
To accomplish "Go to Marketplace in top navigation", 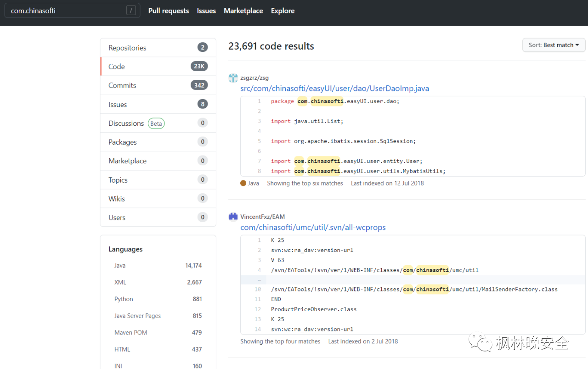I will click(x=243, y=11).
